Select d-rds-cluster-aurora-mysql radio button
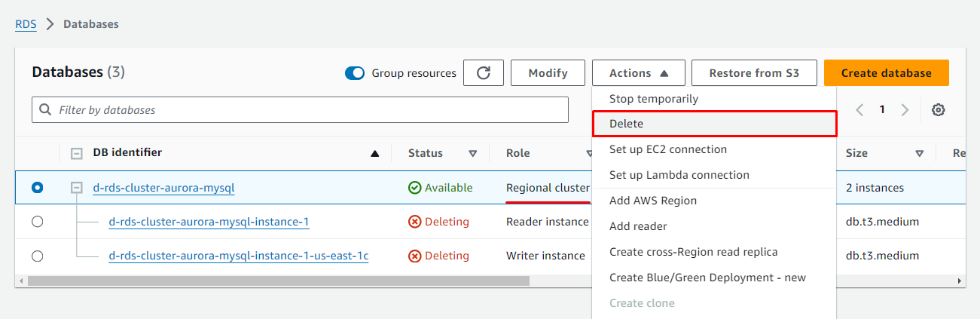Viewport: 980px width, 319px height. click(x=38, y=188)
